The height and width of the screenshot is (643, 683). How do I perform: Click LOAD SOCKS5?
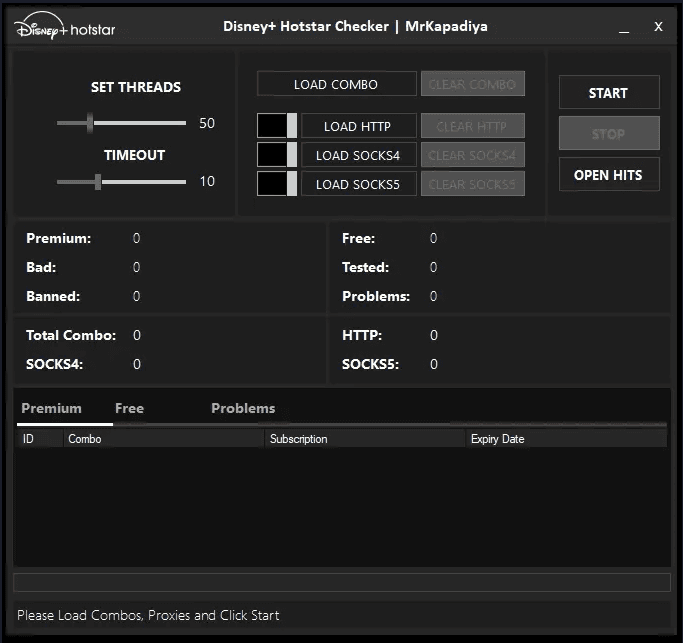coord(358,184)
